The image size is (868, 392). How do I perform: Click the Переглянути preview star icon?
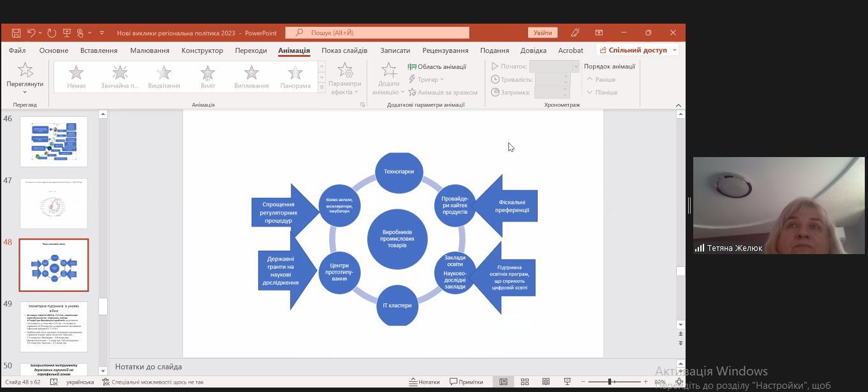26,70
